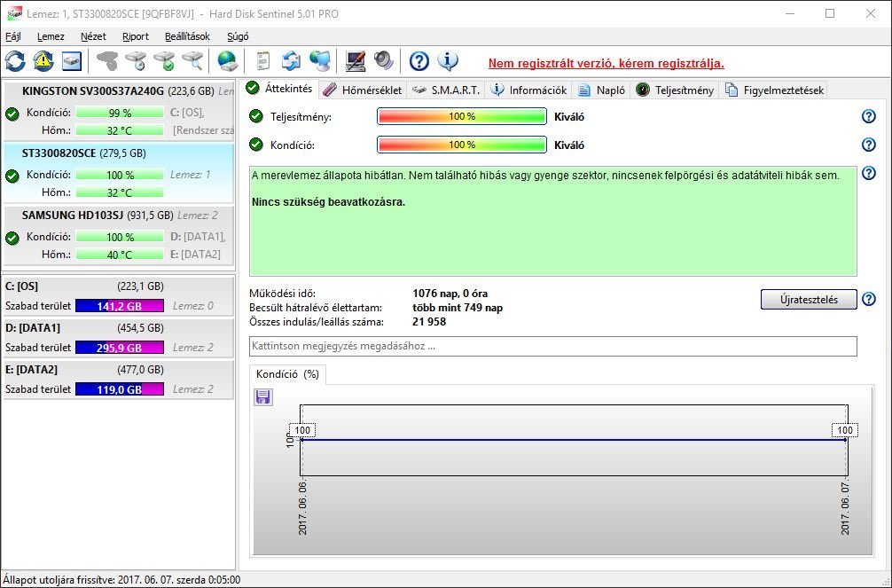The height and width of the screenshot is (588, 892).
Task: Click green check icon of SAMSUNG HD103SJ disk
Action: click(x=12, y=238)
